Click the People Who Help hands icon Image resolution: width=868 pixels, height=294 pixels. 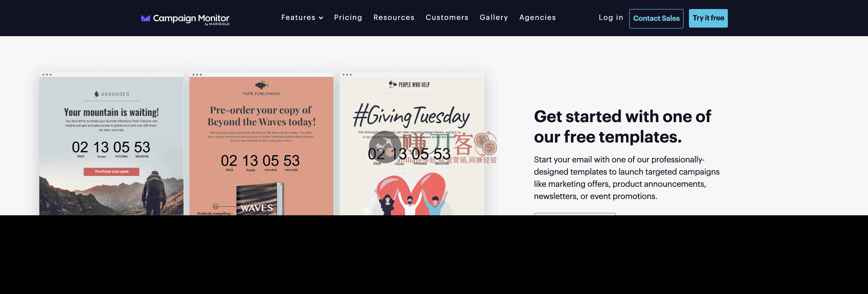(x=392, y=84)
